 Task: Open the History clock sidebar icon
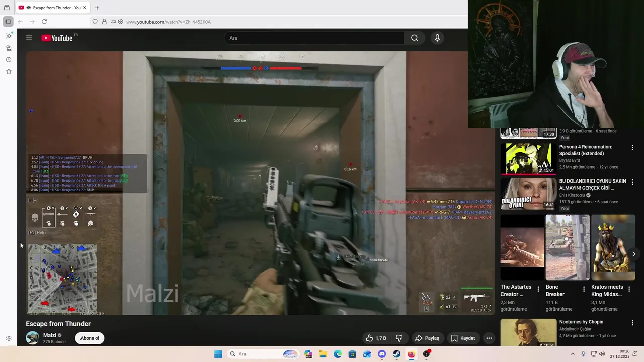point(9,60)
